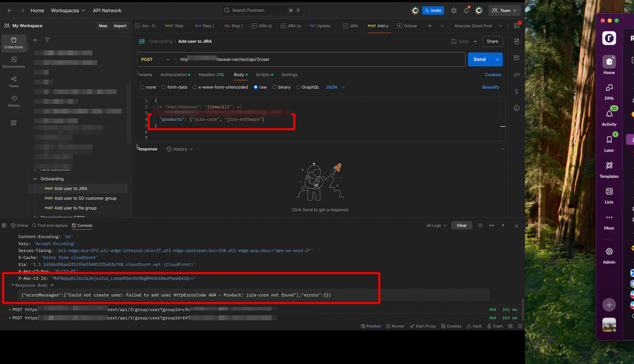Screen dimensions: 634x364
Task: Collapse the Onboarding collection folder
Action: click(35, 179)
